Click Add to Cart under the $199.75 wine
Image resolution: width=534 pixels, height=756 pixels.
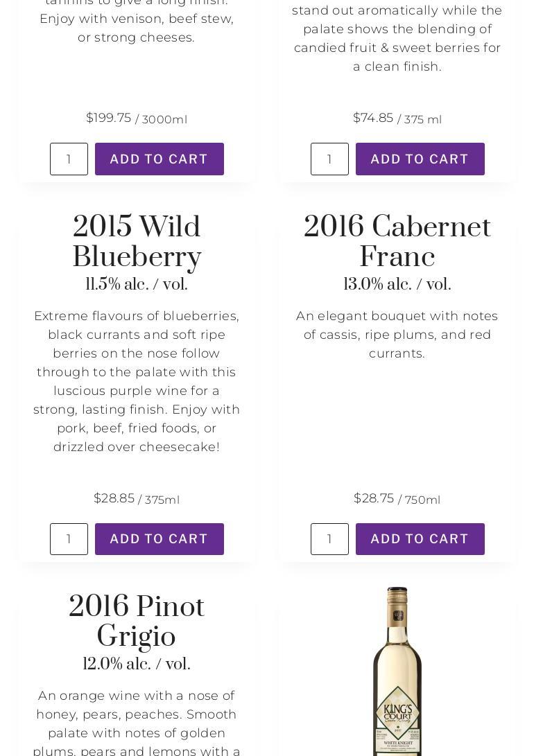[x=159, y=159]
